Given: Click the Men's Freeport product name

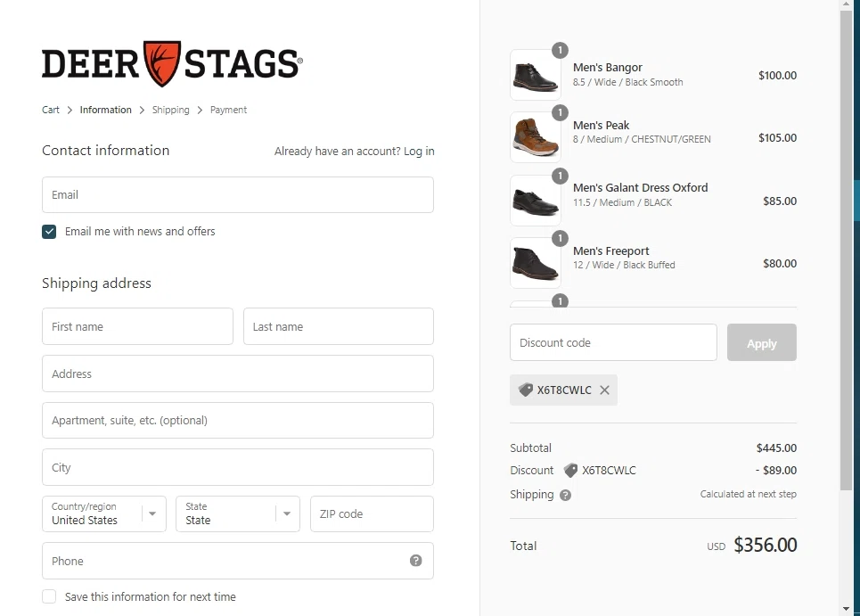Looking at the screenshot, I should [x=611, y=251].
